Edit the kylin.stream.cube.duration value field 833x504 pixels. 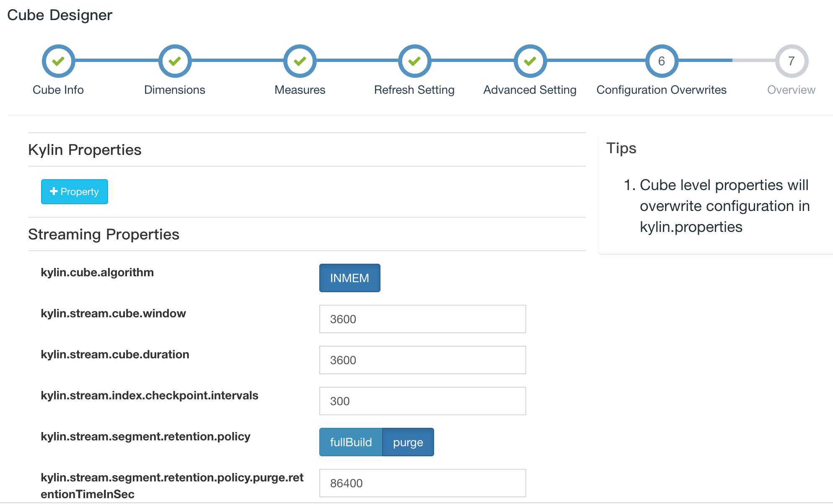422,360
